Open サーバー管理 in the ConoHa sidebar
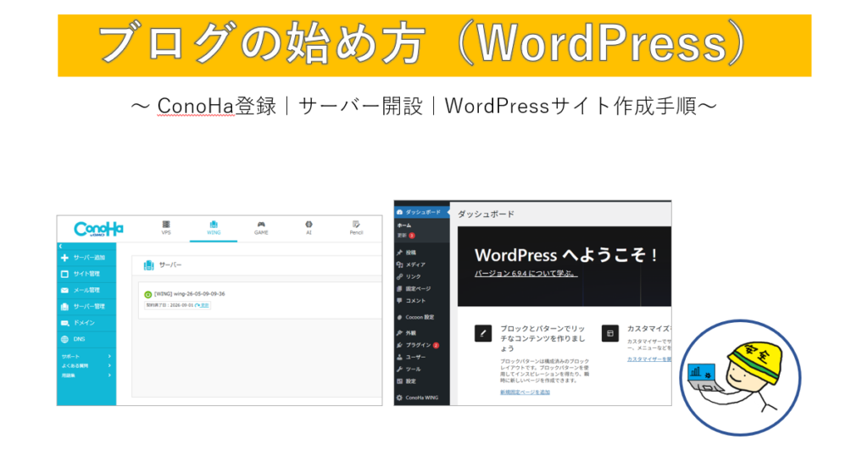 pyautogui.click(x=86, y=307)
